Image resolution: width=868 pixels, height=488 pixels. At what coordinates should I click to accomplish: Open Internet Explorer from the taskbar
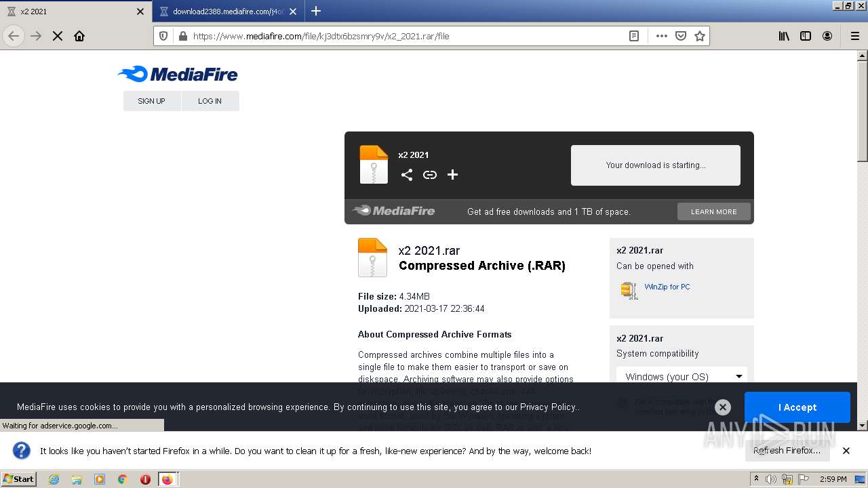[x=54, y=479]
